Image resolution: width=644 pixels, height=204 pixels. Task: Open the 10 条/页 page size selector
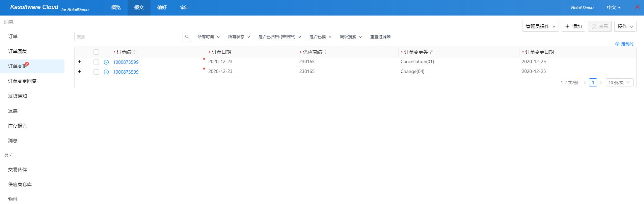click(619, 82)
